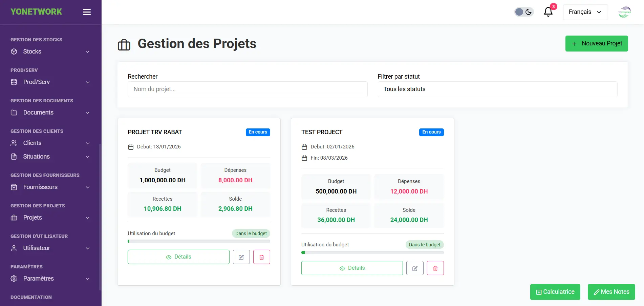This screenshot has height=306, width=644.
Task: Click the delete trash icon on PROJET TRV RABAT
Action: point(261,257)
